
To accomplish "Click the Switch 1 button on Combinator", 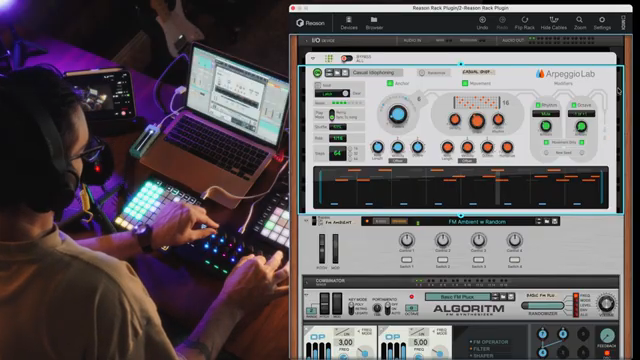I will pyautogui.click(x=406, y=260).
